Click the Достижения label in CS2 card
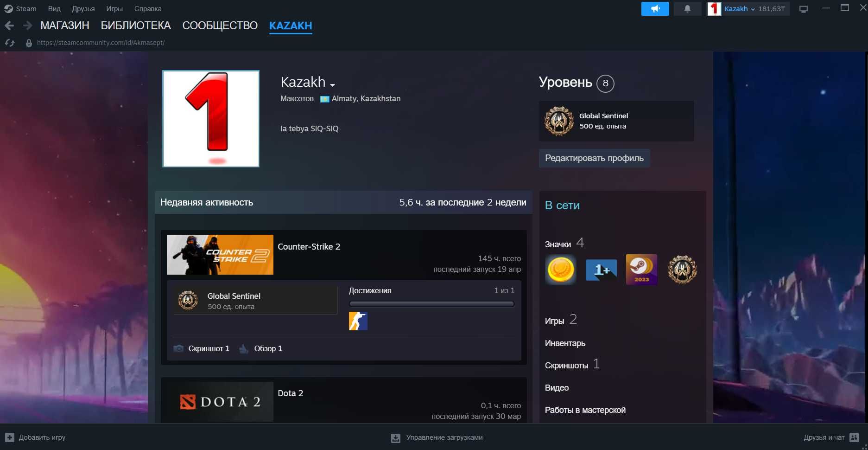This screenshot has width=868, height=450. tap(370, 291)
